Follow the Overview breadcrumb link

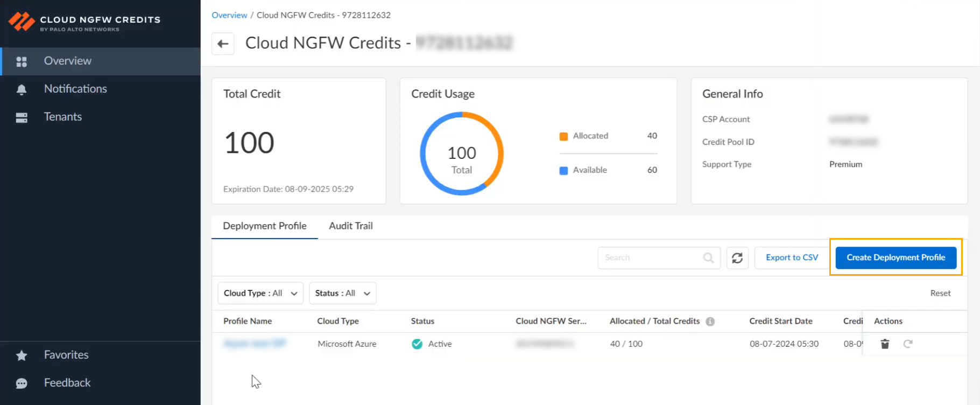point(229,15)
